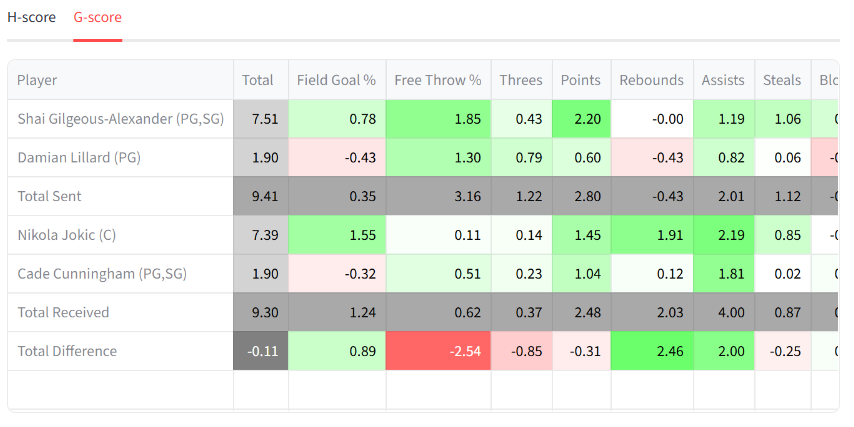Click the Points column header

tap(581, 80)
